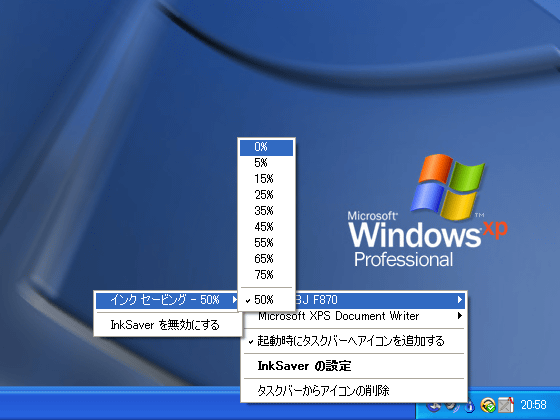The width and height of the screenshot is (560, 420).
Task: Click the 20:58 taskbar clock
Action: tap(534, 405)
